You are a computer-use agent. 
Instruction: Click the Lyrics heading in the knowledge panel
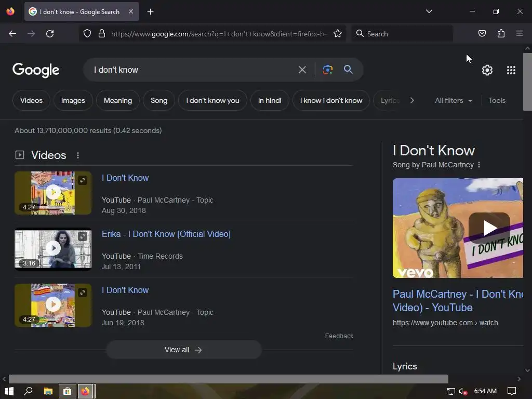pos(405,366)
